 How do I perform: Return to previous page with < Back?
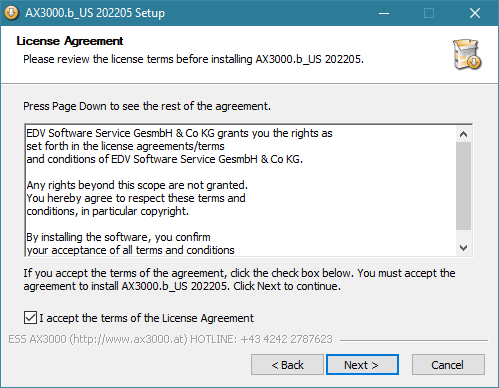coord(287,365)
